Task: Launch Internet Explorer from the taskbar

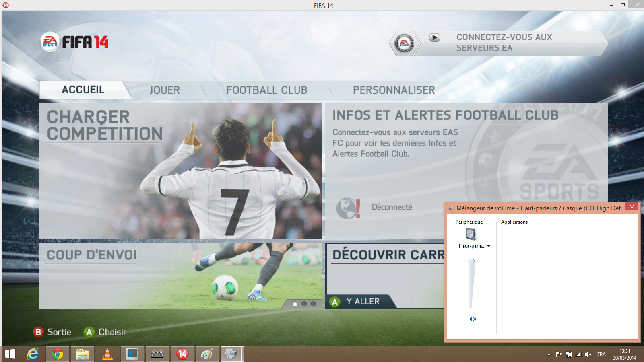Action: [x=33, y=354]
